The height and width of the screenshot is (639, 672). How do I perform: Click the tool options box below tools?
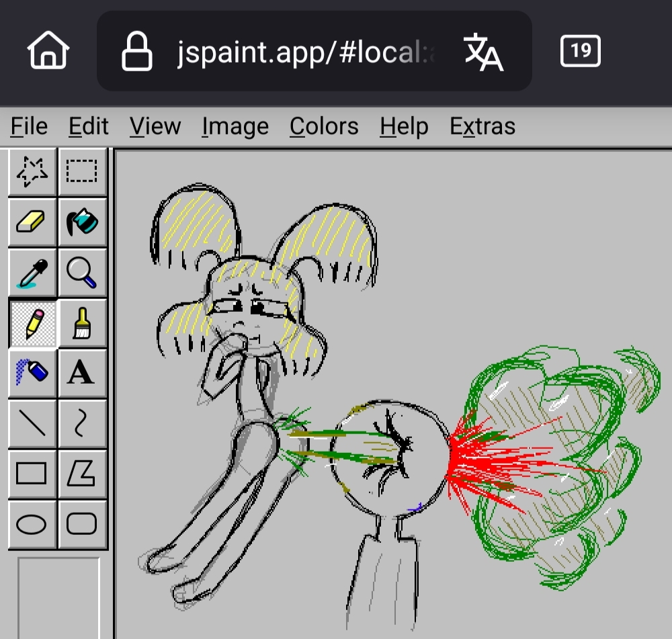coord(58,598)
